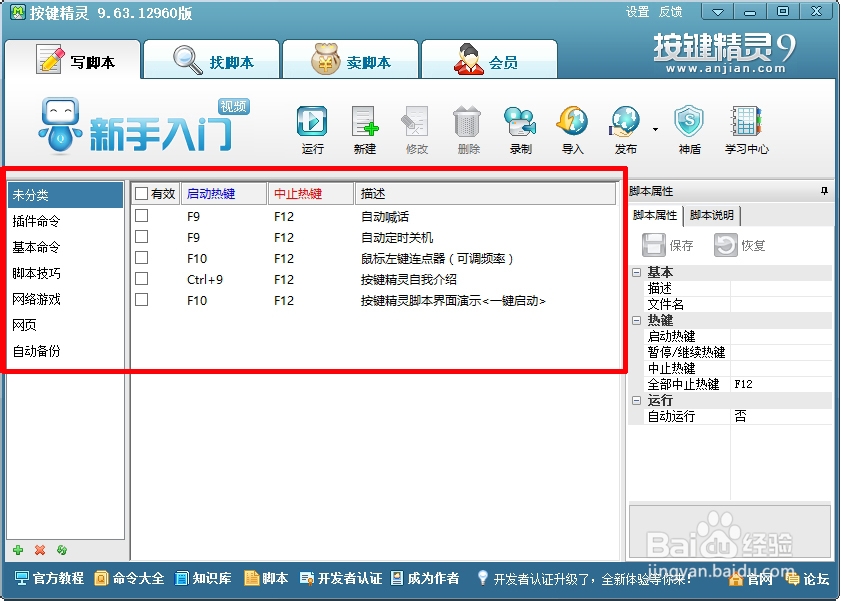
Task: Click the lightbulb tip icon
Action: pos(482,577)
